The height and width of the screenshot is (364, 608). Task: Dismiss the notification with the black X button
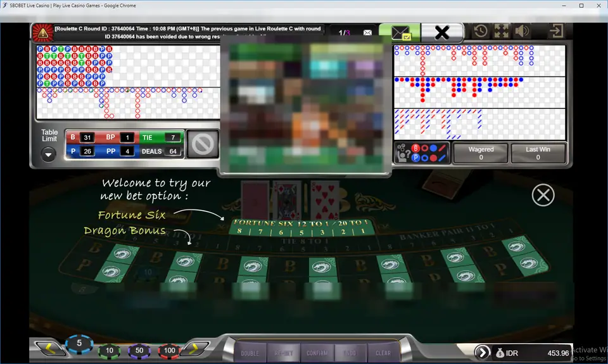442,32
